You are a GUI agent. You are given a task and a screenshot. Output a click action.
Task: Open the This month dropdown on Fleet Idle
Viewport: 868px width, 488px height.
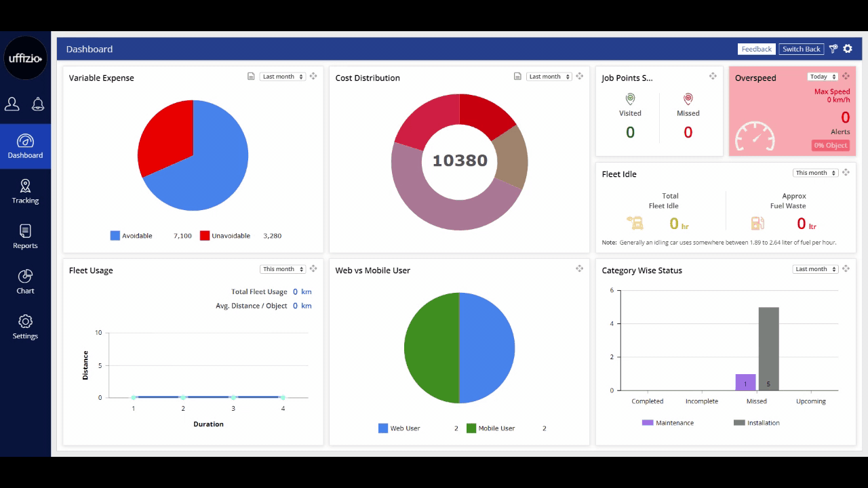click(814, 173)
